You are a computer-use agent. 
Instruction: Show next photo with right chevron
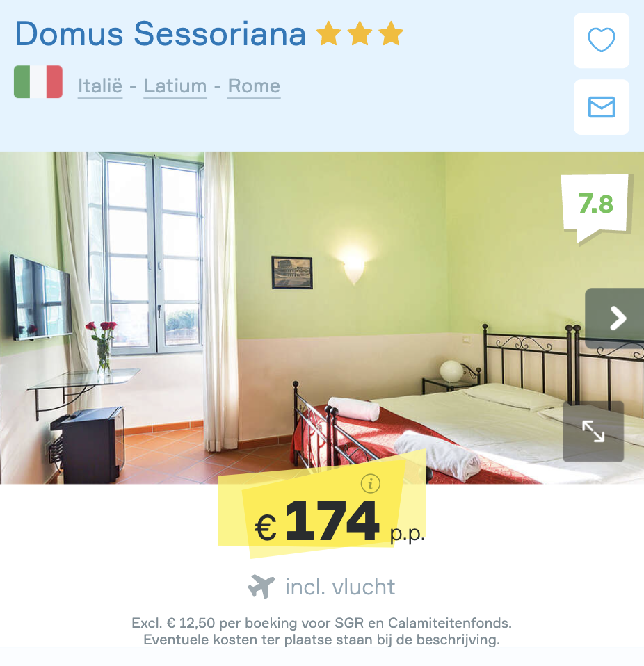coord(615,318)
